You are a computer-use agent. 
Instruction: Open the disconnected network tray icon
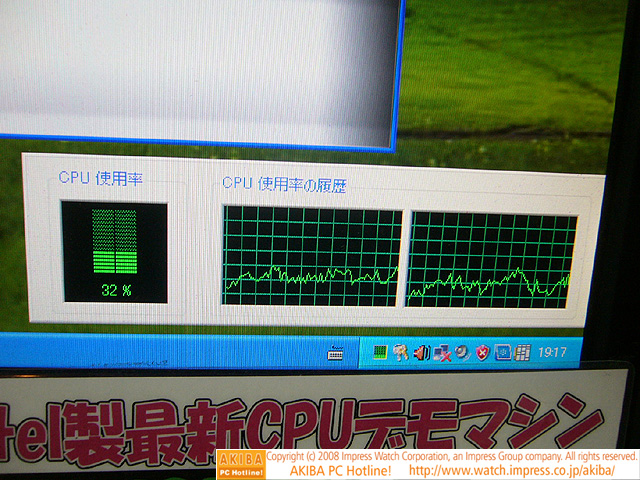point(441,351)
